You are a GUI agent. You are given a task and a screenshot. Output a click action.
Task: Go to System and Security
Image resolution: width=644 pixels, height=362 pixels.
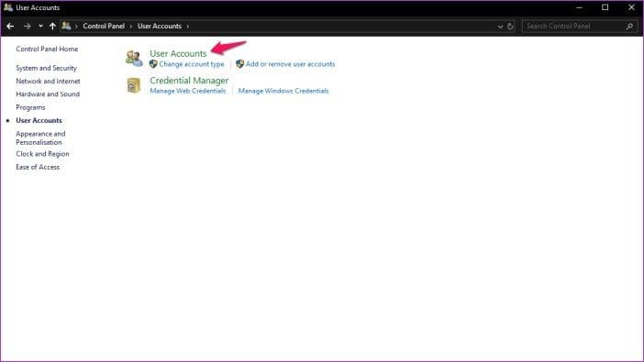click(46, 68)
